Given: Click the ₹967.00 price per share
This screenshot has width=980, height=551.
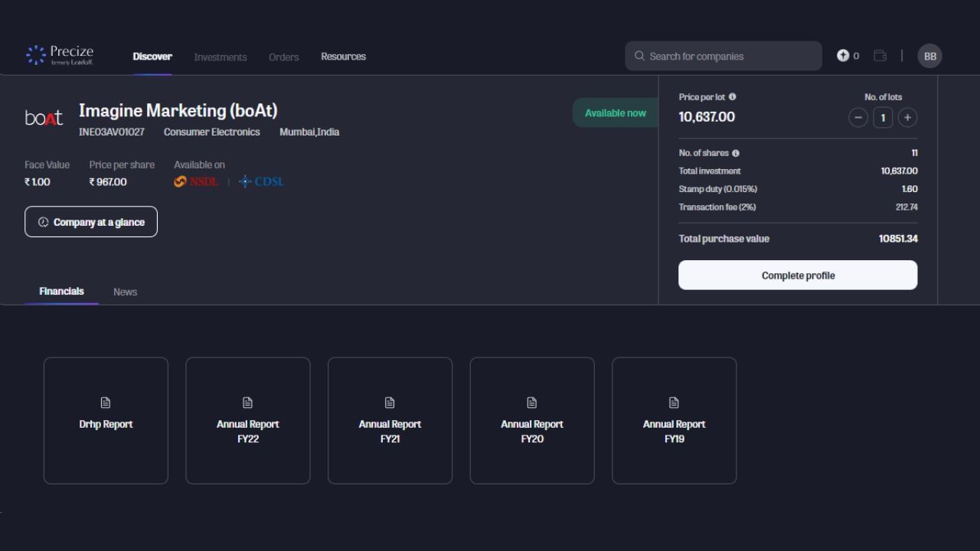Looking at the screenshot, I should (108, 182).
